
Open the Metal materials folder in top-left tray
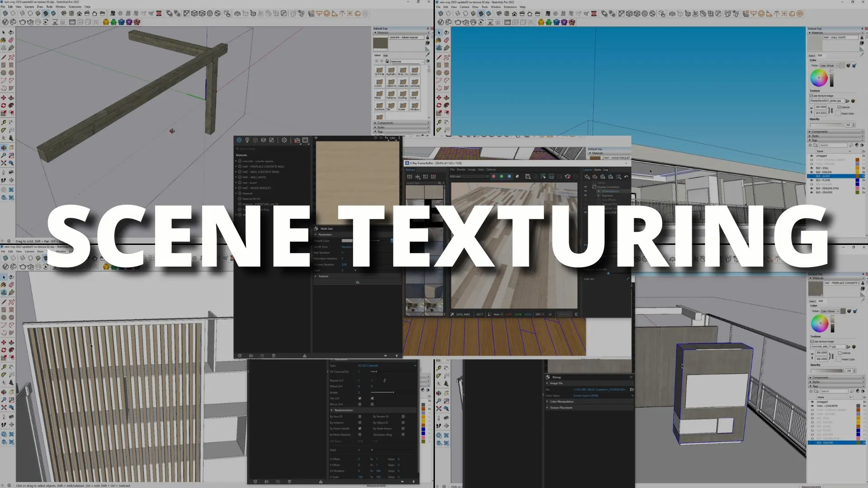[379, 95]
